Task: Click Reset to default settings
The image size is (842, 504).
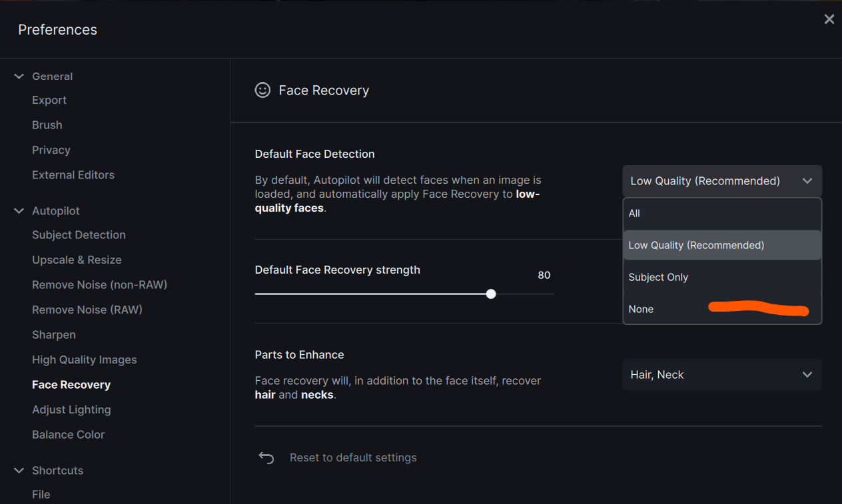Action: (353, 458)
